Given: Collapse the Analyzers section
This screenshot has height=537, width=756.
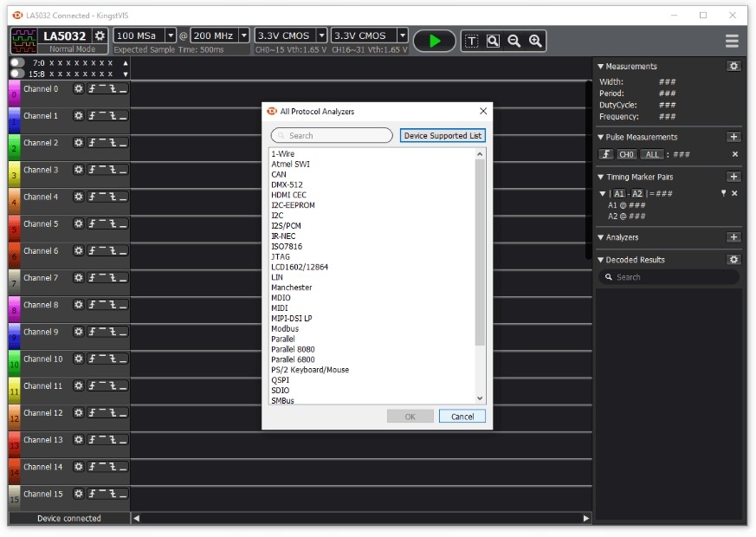Looking at the screenshot, I should pyautogui.click(x=600, y=237).
